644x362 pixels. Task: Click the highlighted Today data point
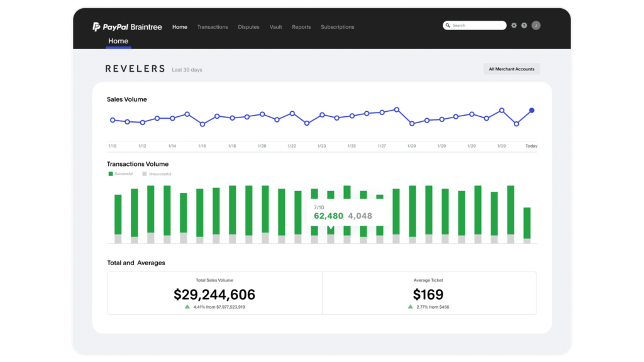pyautogui.click(x=531, y=111)
